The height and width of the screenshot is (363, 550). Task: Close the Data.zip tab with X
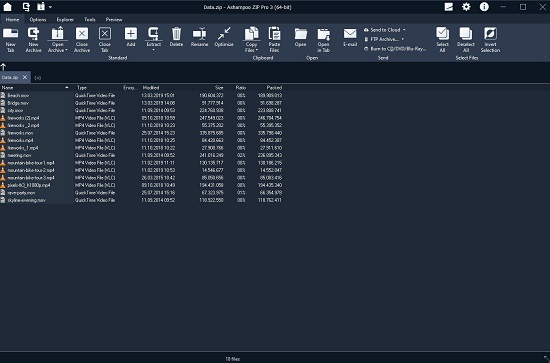[x=25, y=77]
